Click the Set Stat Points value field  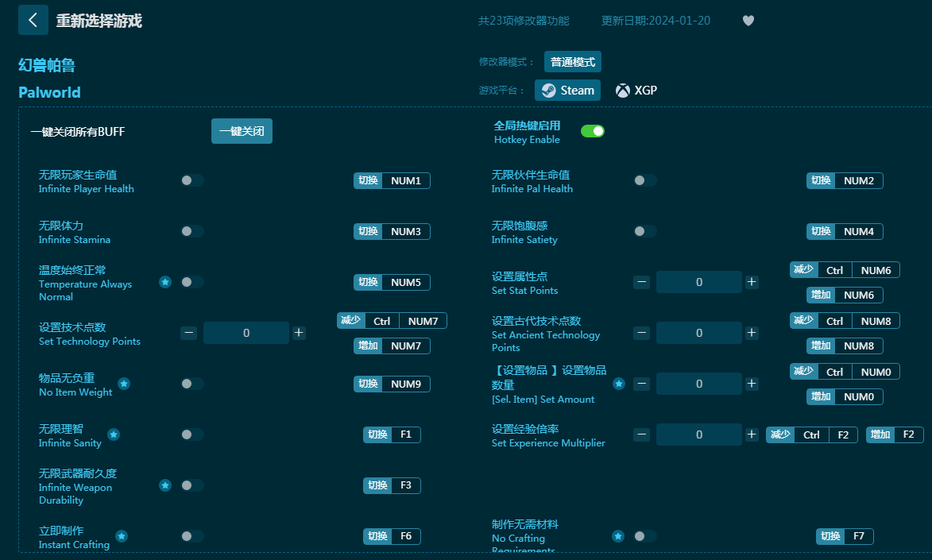(x=699, y=282)
